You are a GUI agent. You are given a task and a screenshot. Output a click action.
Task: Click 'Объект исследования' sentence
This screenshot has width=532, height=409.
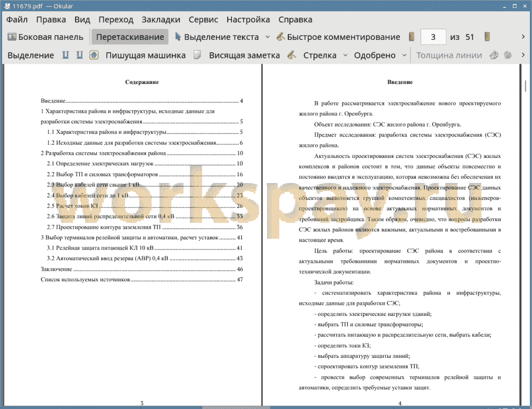click(x=387, y=124)
